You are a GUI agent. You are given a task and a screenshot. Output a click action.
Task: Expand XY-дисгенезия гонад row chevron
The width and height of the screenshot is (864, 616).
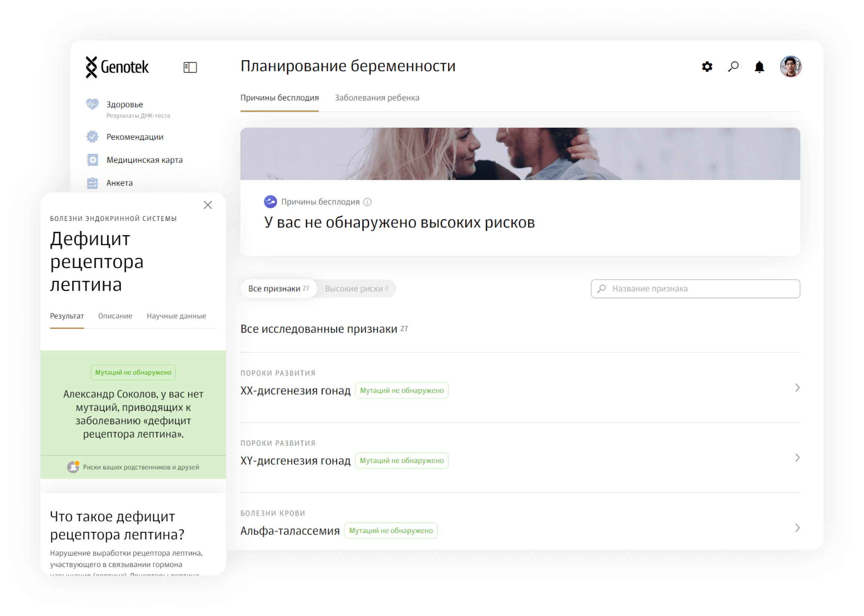(797, 458)
